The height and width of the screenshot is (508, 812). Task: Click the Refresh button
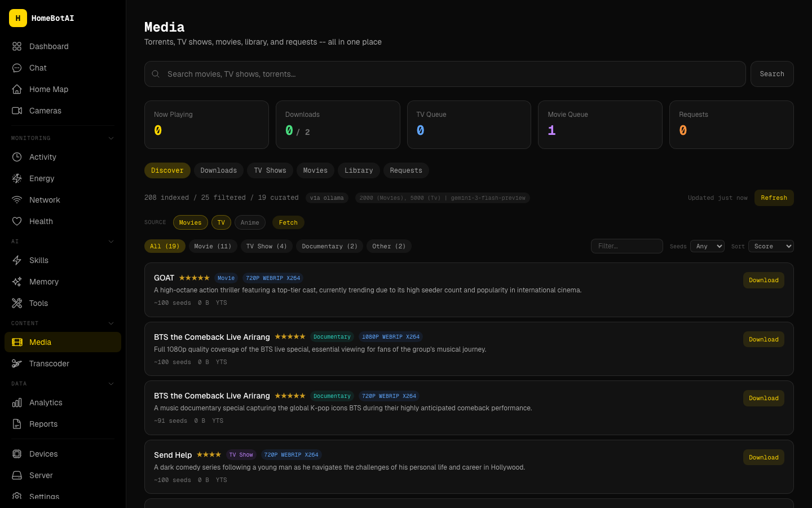(774, 198)
